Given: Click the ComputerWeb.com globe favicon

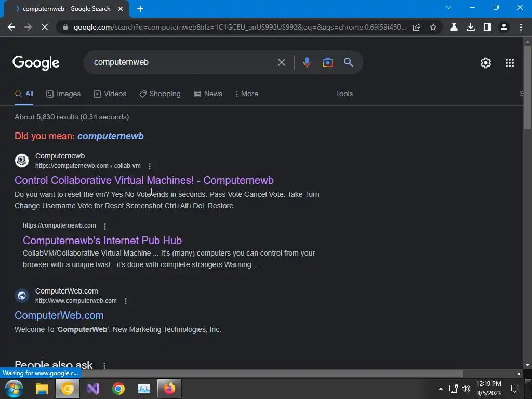Looking at the screenshot, I should pyautogui.click(x=22, y=296).
